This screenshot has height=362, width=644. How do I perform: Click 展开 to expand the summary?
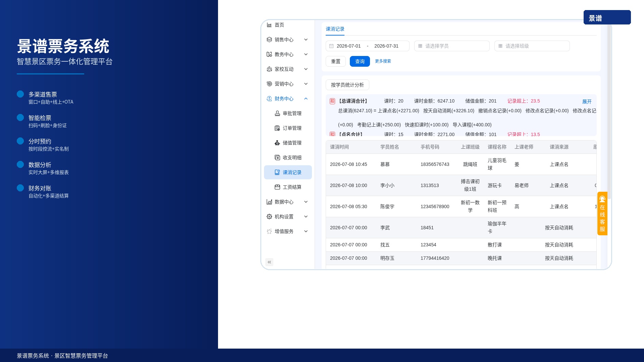[x=587, y=102]
